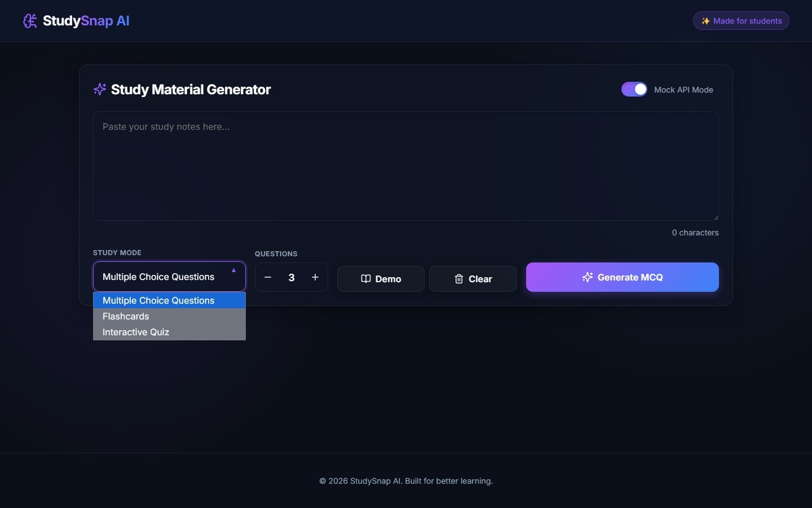Click the Demo button to load sample notes
Viewport: 812px width, 508px height.
pos(381,279)
